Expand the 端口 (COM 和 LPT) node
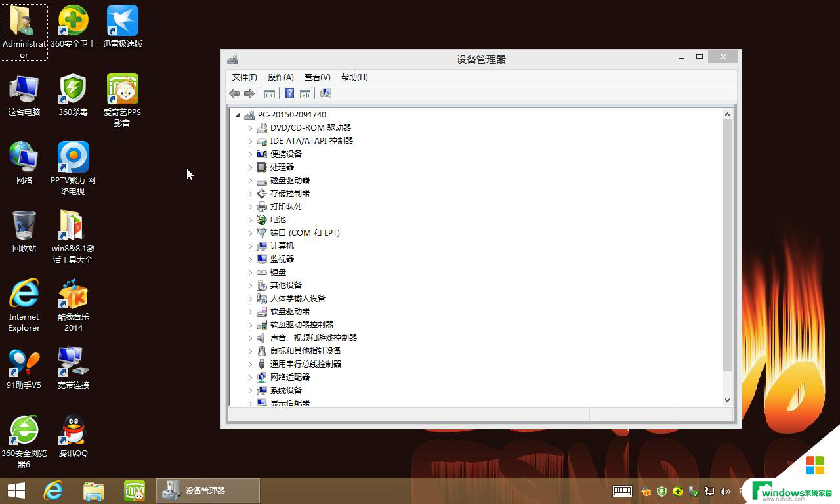The height and width of the screenshot is (504, 840). pos(250,233)
